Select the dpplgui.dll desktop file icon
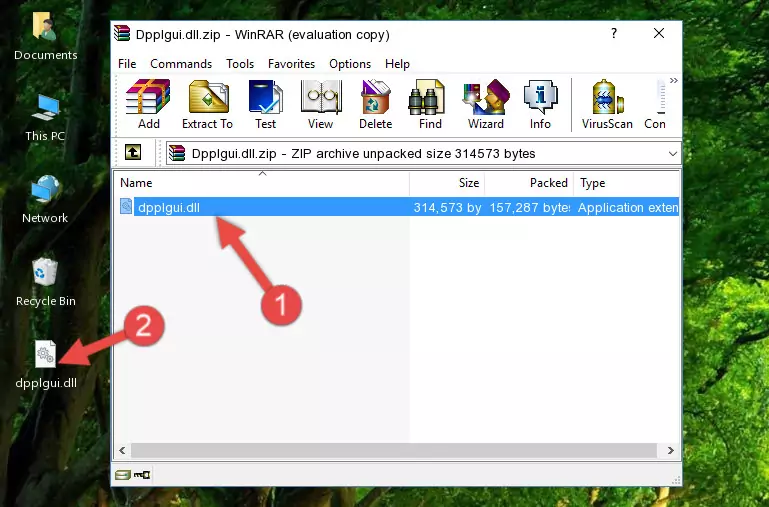This screenshot has height=507, width=769. tap(46, 365)
